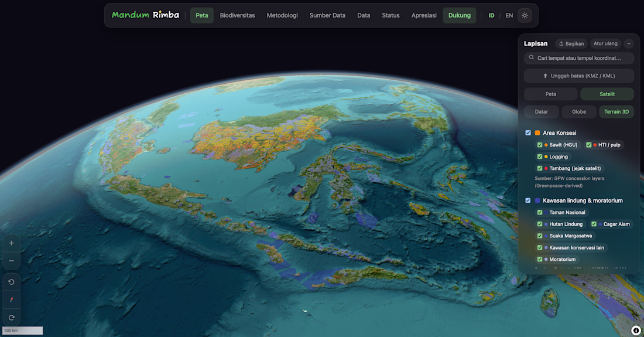Screen dimensions: 644x337
Task: Click Unggah batas (KMZ / KML) upload button
Action: pyautogui.click(x=578, y=76)
